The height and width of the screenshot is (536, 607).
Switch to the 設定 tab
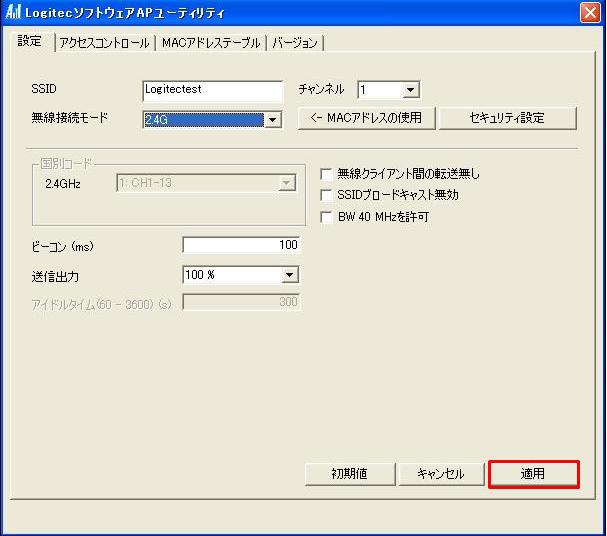point(30,41)
